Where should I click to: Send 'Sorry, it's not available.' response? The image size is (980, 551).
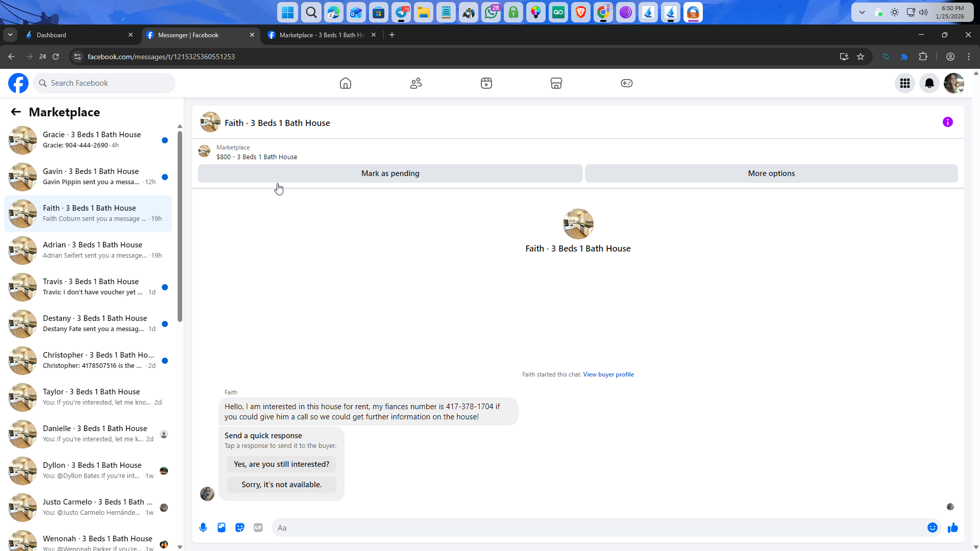click(x=282, y=485)
